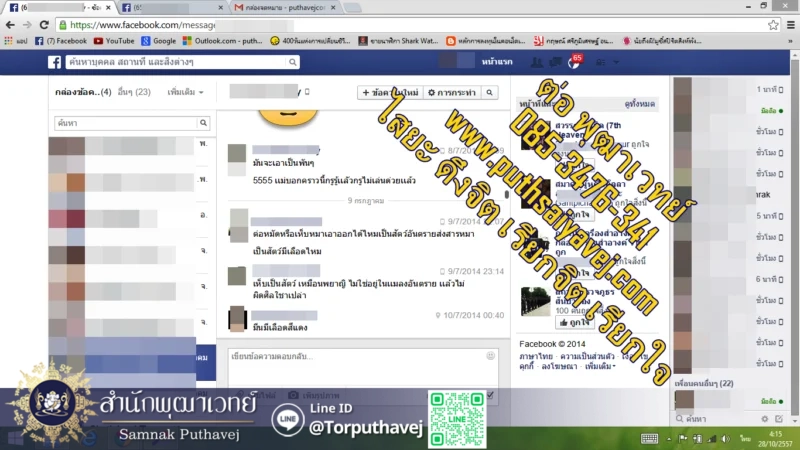Toggle the press-Enter-to-send checkbox
Screen dimensions: 800x450
490,395
